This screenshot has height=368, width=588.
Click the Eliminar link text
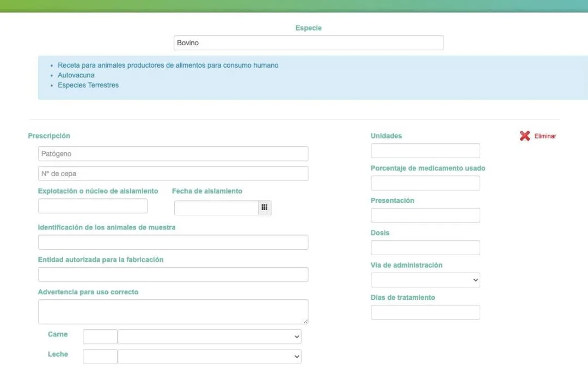545,136
